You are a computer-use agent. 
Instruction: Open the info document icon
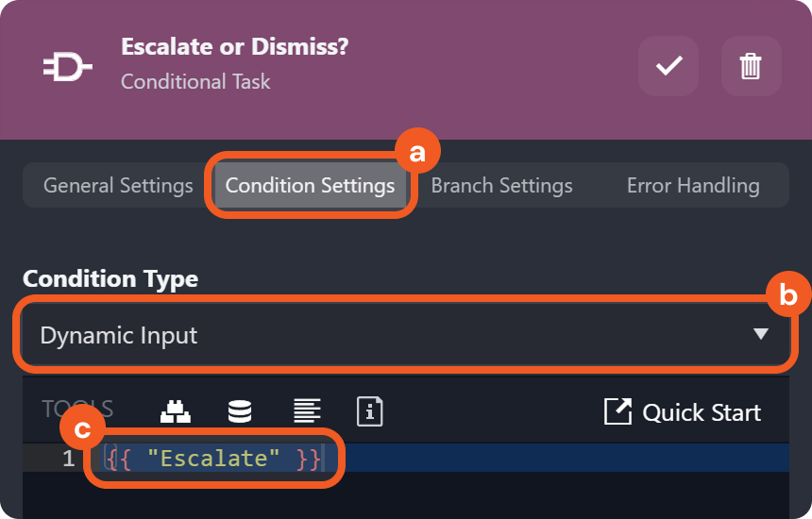[369, 411]
